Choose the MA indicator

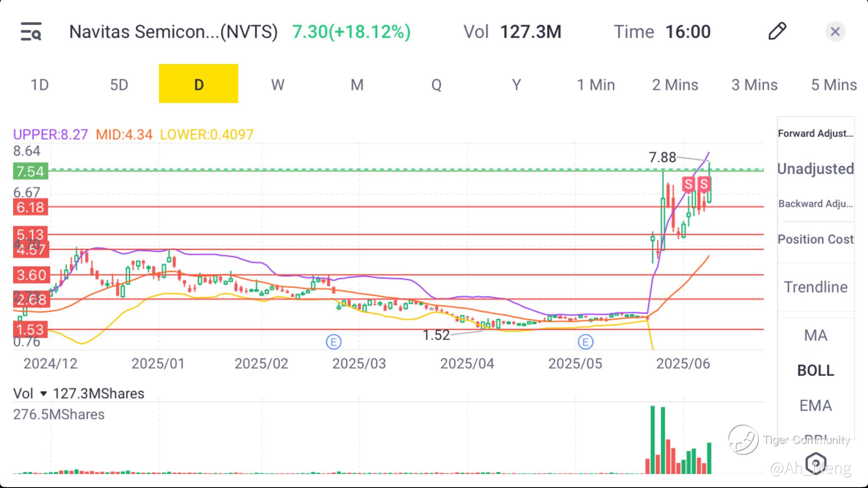coord(815,335)
